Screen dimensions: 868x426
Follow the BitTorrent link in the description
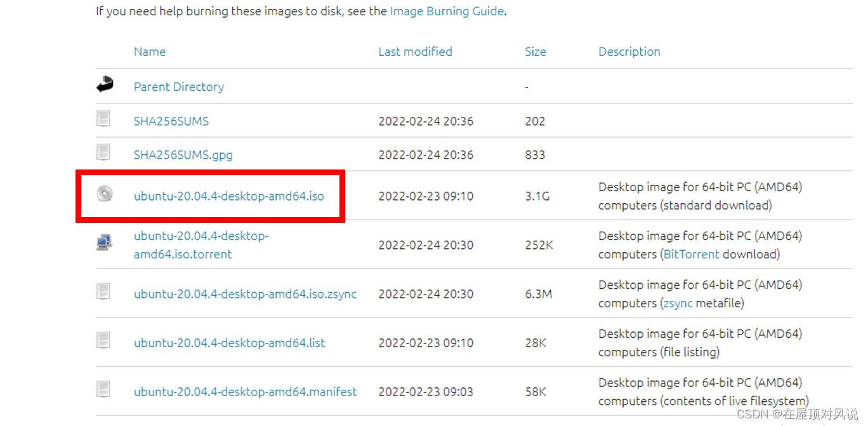click(691, 255)
